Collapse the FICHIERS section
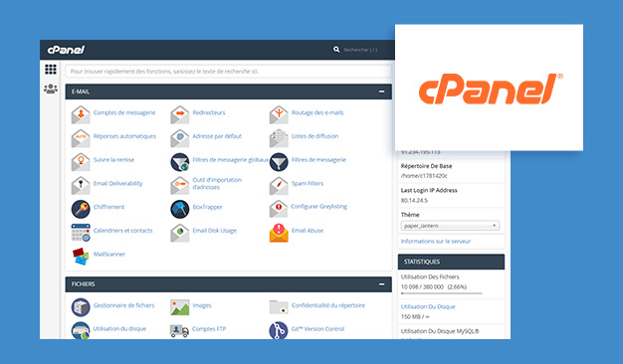Image resolution: width=623 pixels, height=364 pixels. click(381, 284)
